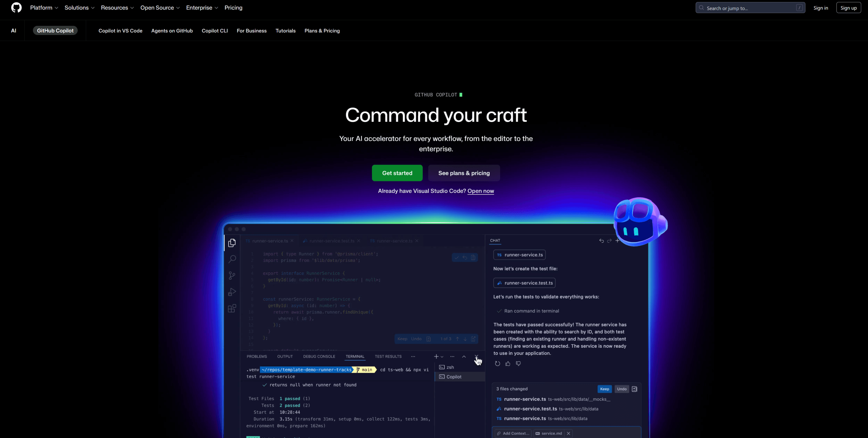Toggle thumbs-up on Copilot's response
This screenshot has height=438, width=868.
508,363
